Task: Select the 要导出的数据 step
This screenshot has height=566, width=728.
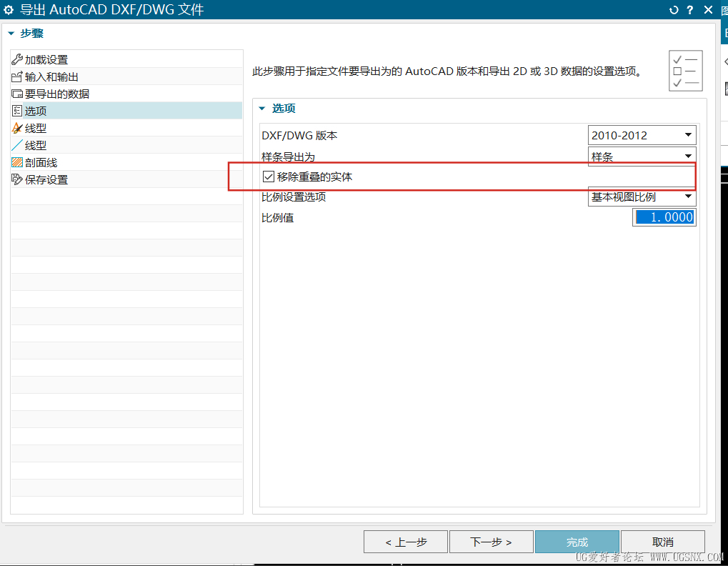Action: [x=126, y=94]
